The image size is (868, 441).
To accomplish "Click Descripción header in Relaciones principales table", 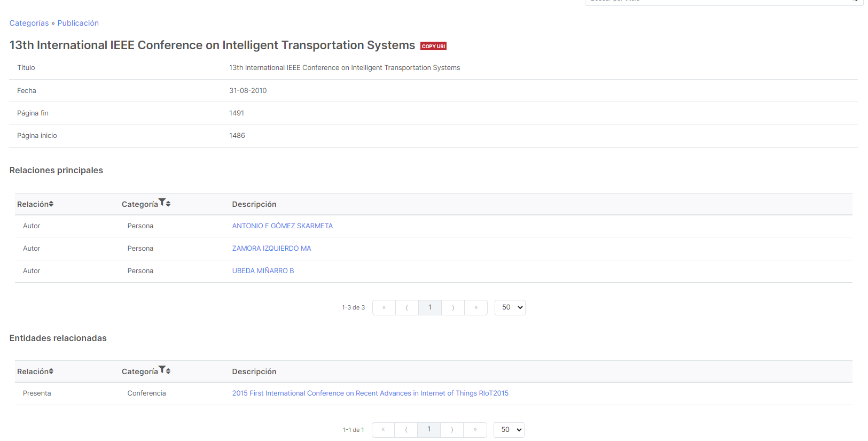I will click(x=254, y=204).
